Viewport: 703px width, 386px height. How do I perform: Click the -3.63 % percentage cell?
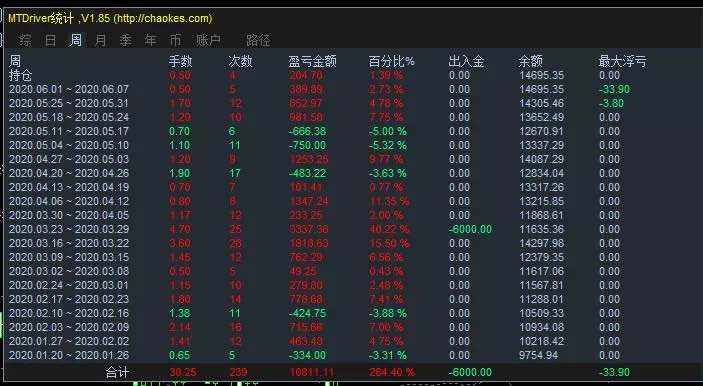[387, 173]
